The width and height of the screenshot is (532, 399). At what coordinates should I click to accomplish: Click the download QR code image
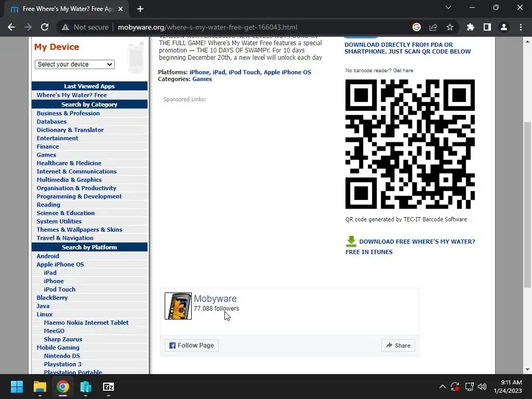pyautogui.click(x=410, y=144)
